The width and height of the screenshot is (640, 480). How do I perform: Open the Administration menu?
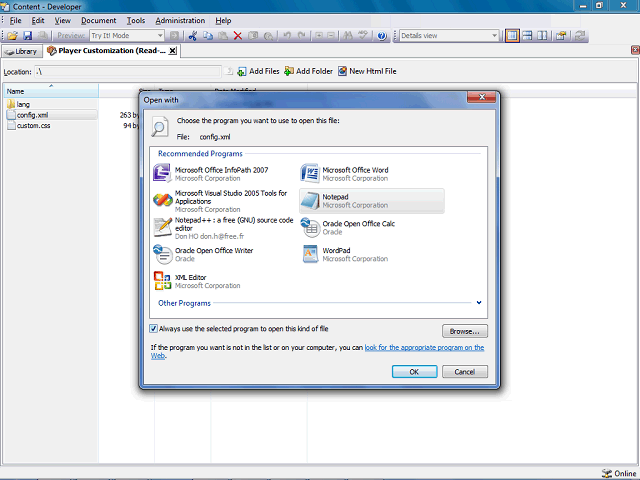tap(180, 20)
